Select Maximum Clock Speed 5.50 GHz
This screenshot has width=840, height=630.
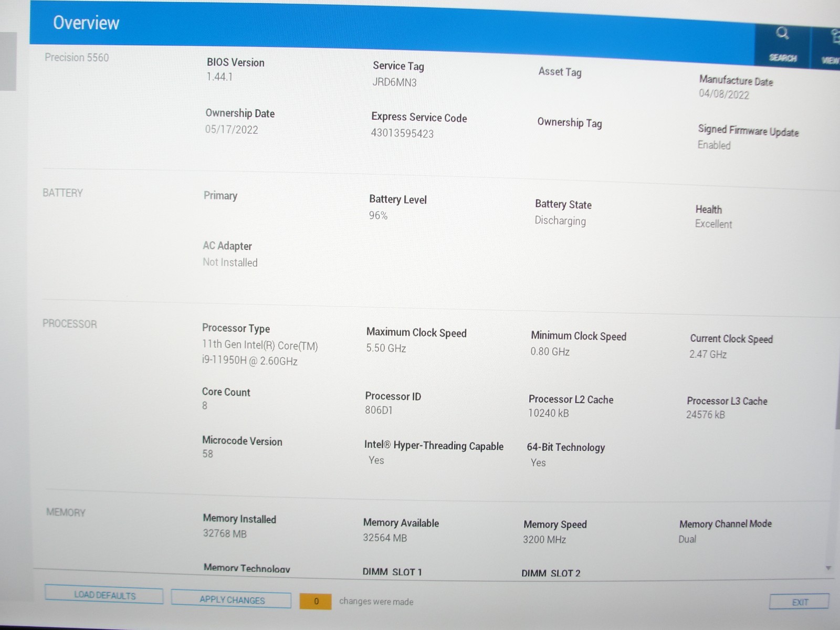[386, 348]
